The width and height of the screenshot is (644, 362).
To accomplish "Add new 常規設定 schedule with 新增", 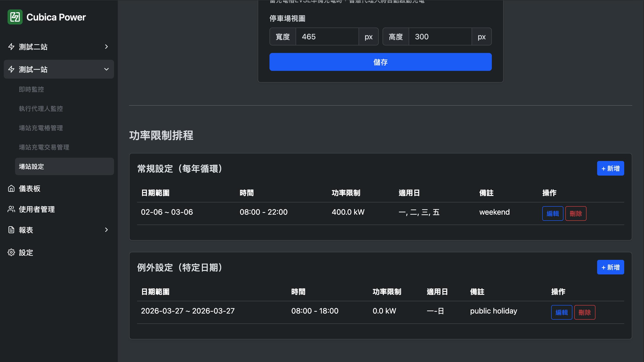I will 610,168.
